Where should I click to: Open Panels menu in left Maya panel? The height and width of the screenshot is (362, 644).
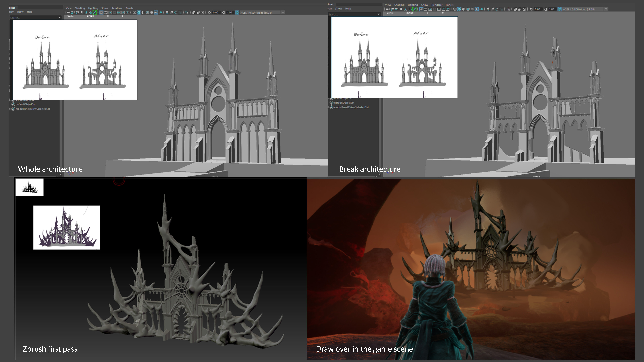tap(129, 8)
